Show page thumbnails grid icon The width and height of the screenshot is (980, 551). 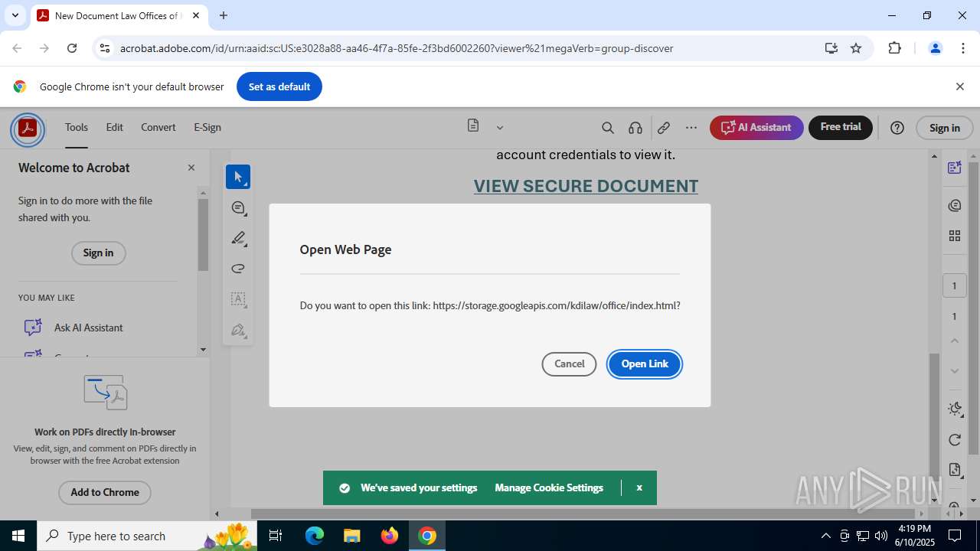point(954,236)
